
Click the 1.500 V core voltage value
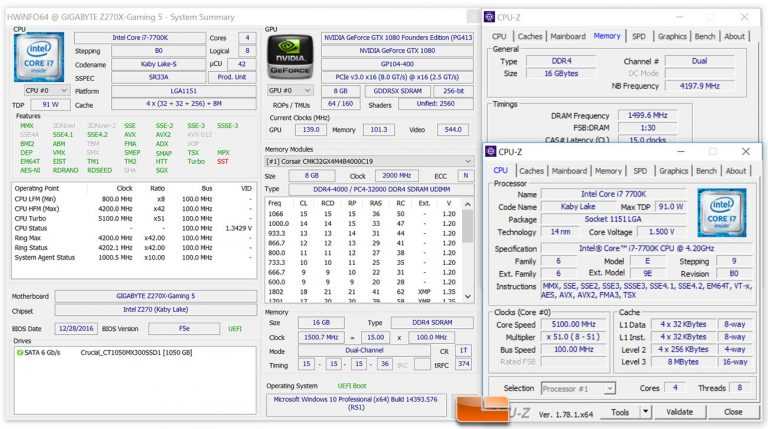(662, 232)
